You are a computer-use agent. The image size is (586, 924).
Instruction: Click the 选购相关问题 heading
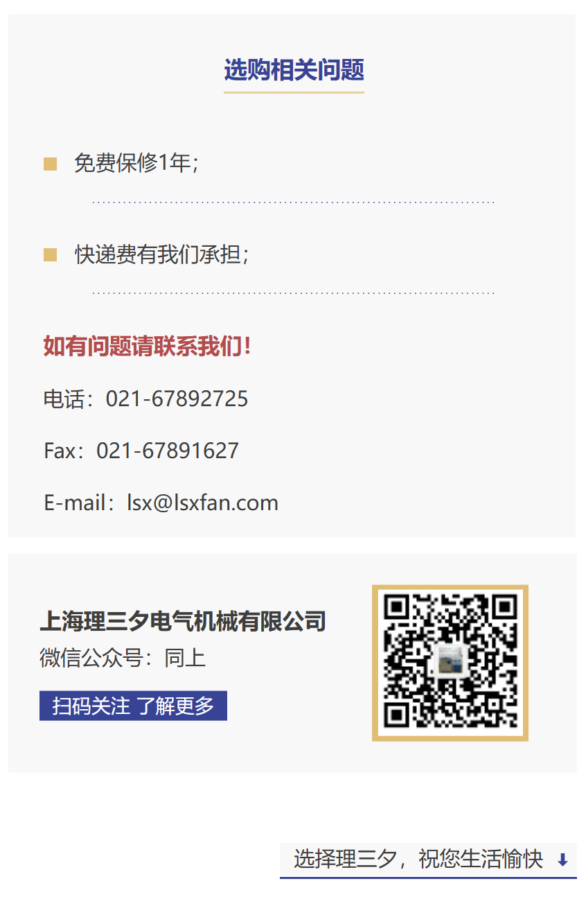(294, 70)
